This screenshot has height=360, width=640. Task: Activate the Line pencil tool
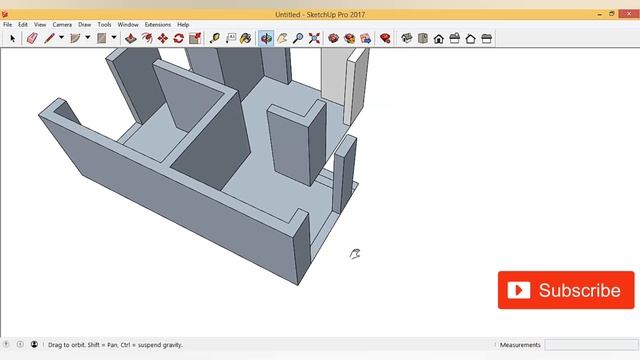pos(49,39)
